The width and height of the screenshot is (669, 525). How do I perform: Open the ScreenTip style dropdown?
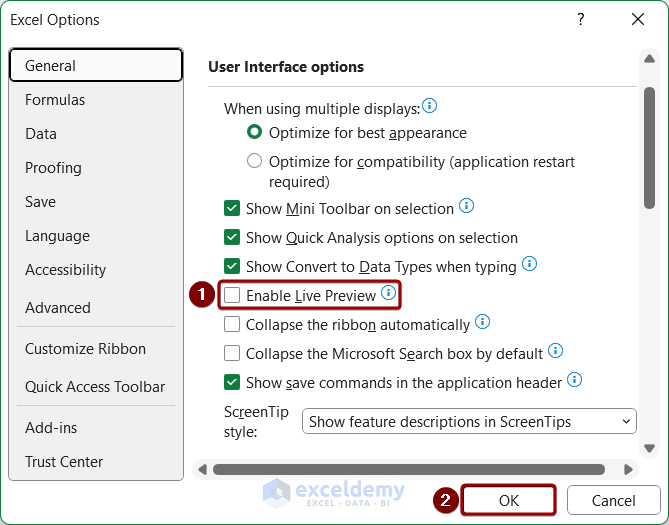point(469,421)
